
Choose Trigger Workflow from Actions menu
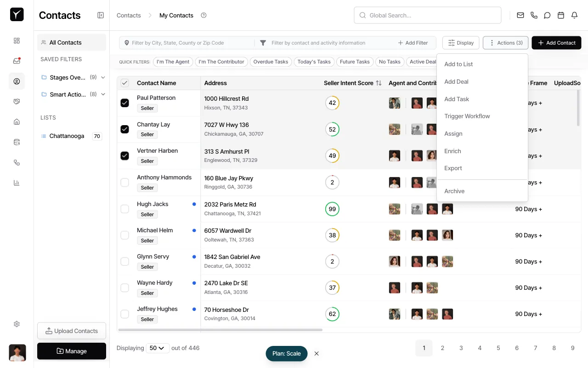467,116
